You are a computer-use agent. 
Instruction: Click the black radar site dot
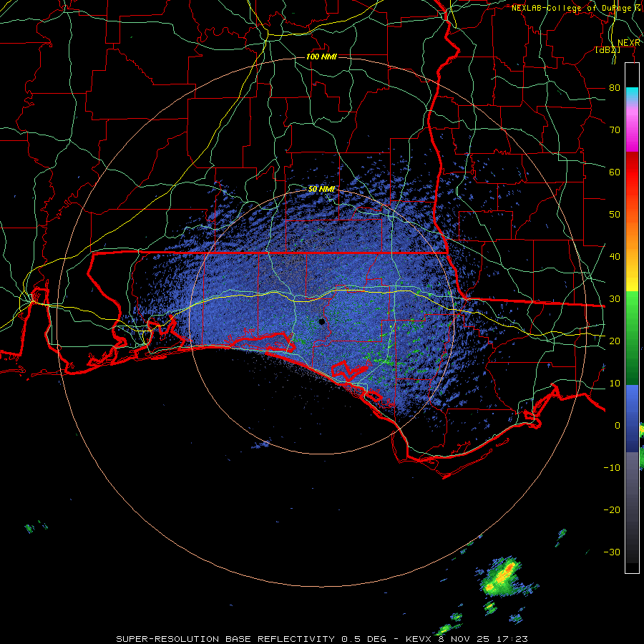pyautogui.click(x=322, y=321)
